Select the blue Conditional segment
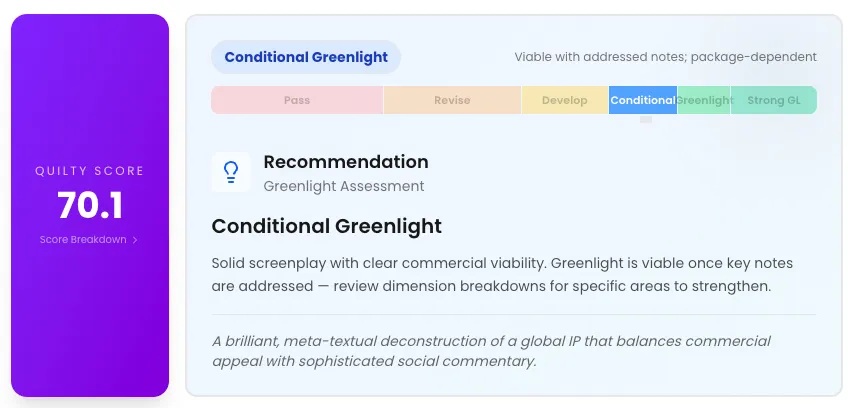Image resolution: width=850 pixels, height=408 pixels. pos(642,100)
